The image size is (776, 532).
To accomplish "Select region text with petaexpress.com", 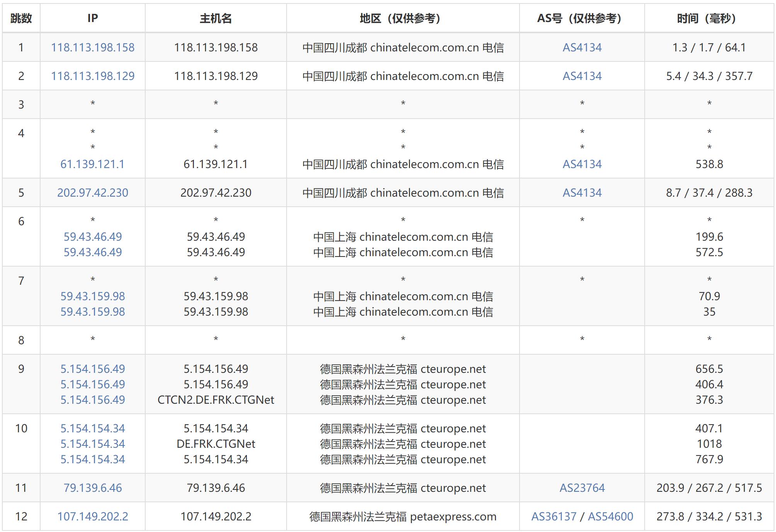I will (403, 517).
